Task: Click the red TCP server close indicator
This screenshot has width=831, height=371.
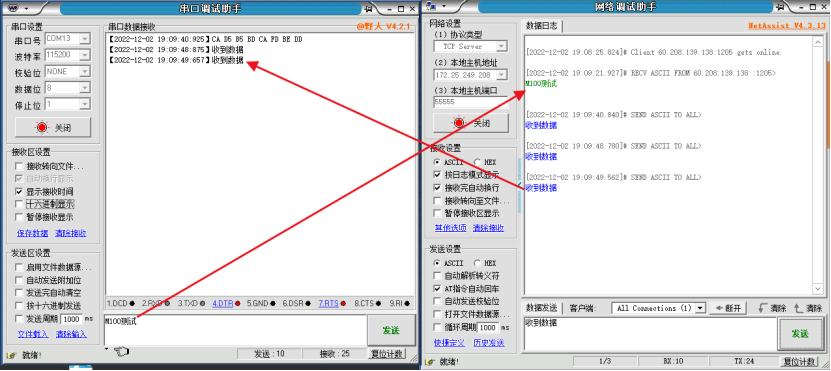Action: (x=459, y=123)
